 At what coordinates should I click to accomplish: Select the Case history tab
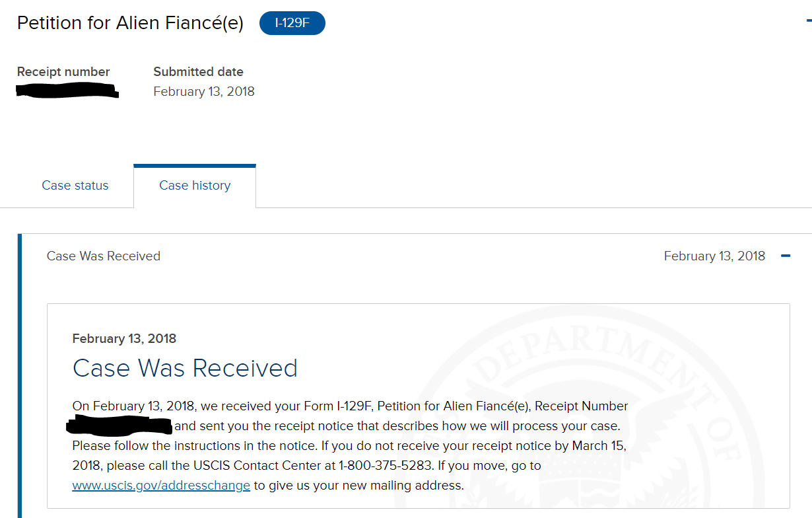click(x=195, y=186)
